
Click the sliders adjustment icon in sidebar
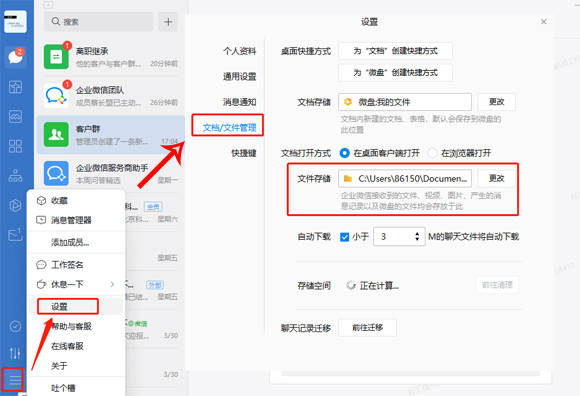[x=15, y=353]
